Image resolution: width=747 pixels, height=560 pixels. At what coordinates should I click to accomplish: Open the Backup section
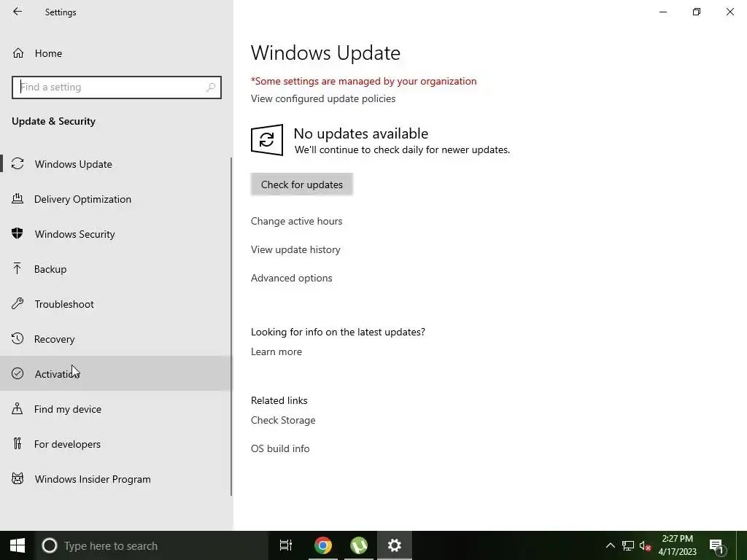[x=116, y=269]
